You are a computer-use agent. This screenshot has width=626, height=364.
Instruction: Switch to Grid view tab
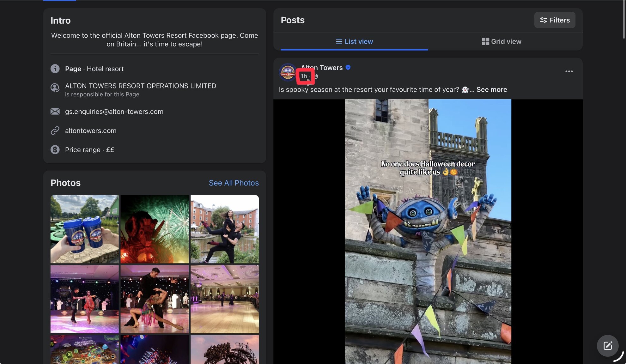click(501, 41)
